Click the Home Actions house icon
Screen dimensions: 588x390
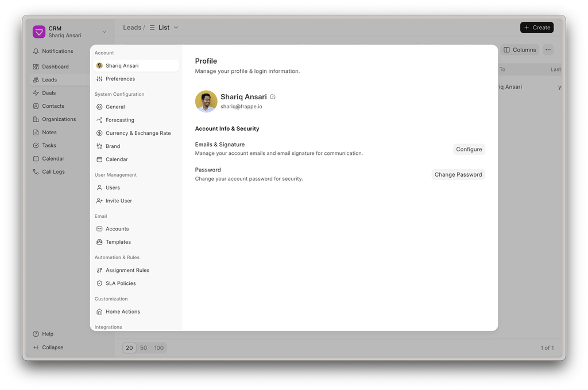[x=99, y=311]
